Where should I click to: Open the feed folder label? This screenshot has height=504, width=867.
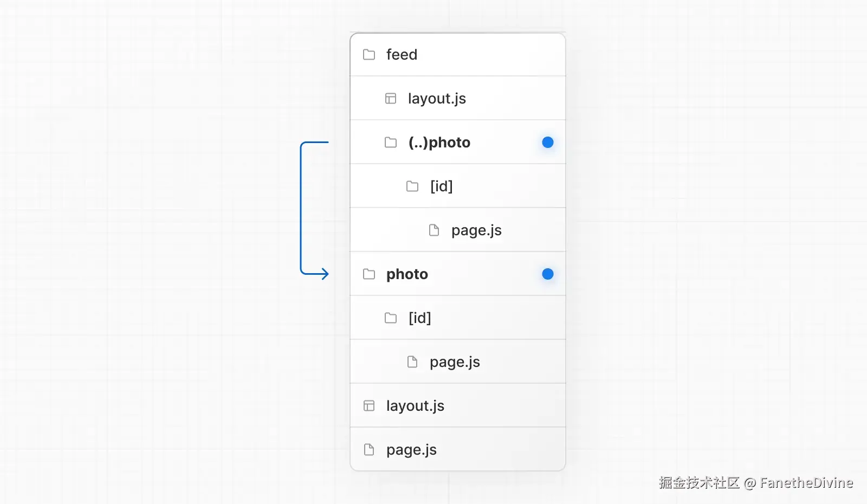[x=402, y=55]
